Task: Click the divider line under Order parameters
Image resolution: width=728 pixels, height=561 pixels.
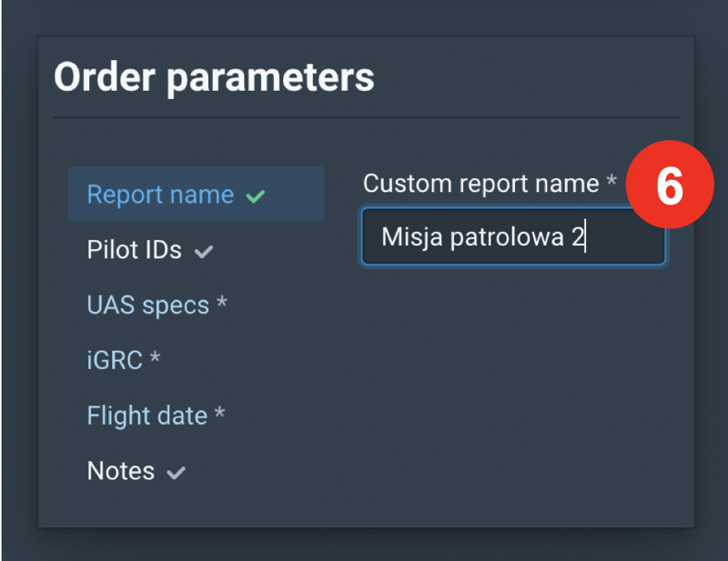Action: pos(366,118)
